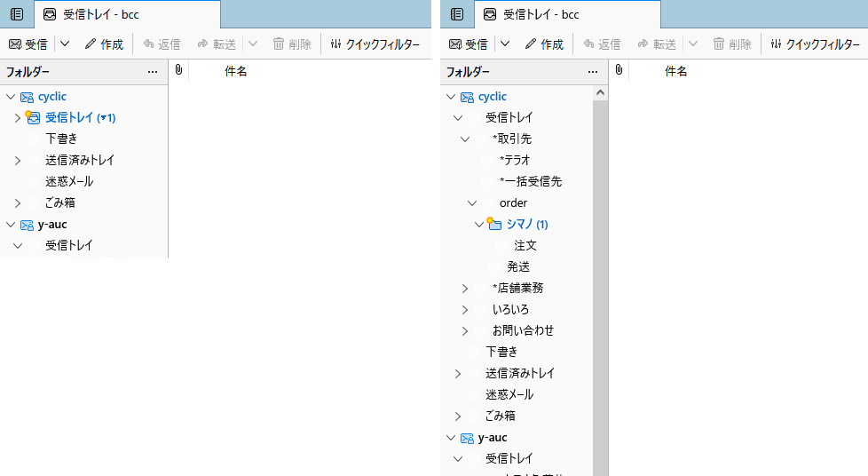
Task: Expand the 受信トレイ (▼1) folder under cyclic
Action: click(17, 117)
